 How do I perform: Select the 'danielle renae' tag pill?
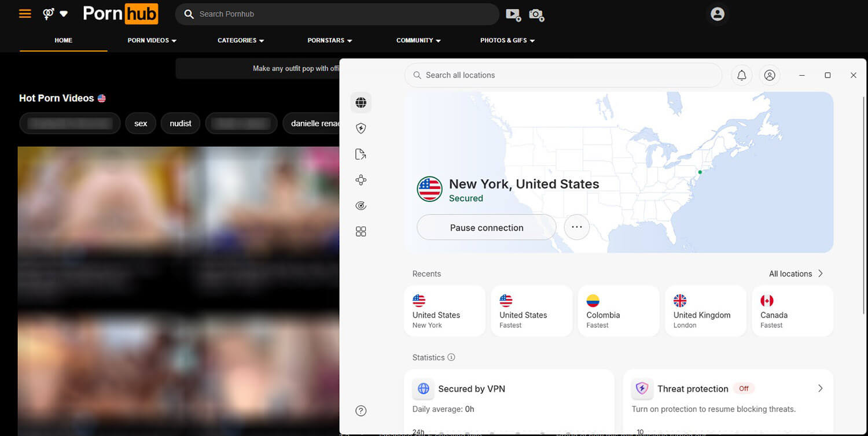pyautogui.click(x=312, y=123)
